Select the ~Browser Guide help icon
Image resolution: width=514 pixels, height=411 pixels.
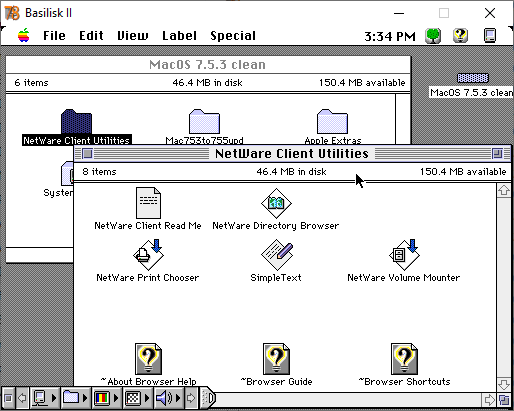[276, 359]
